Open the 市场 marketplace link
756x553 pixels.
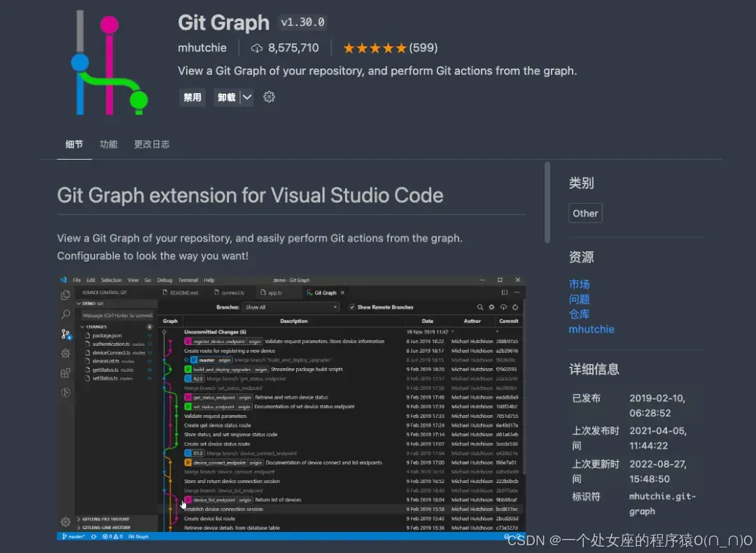coord(579,284)
